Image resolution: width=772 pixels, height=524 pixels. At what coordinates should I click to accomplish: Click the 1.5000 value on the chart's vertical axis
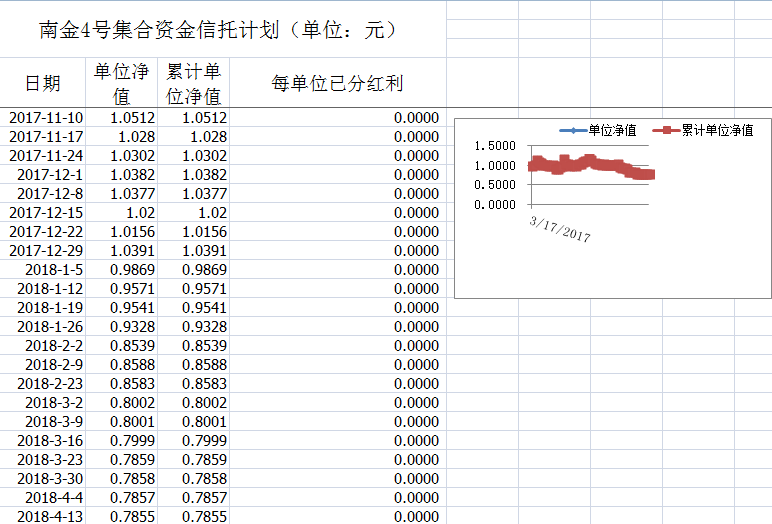tap(495, 146)
